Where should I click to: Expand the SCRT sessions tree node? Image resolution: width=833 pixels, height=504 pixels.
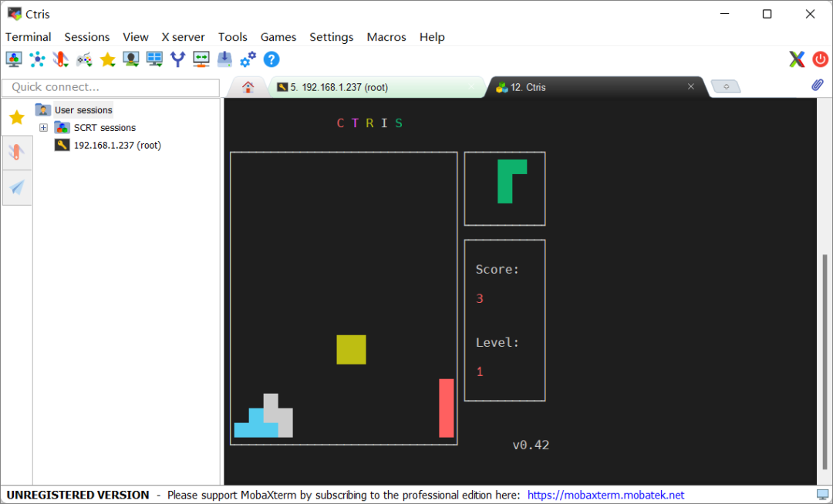click(43, 128)
